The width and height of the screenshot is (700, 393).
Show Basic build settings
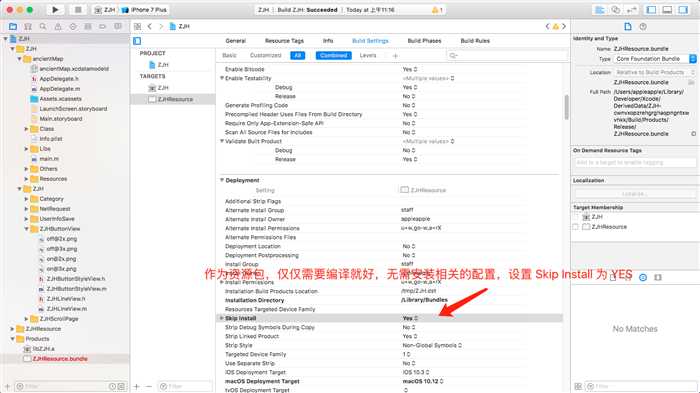click(229, 55)
